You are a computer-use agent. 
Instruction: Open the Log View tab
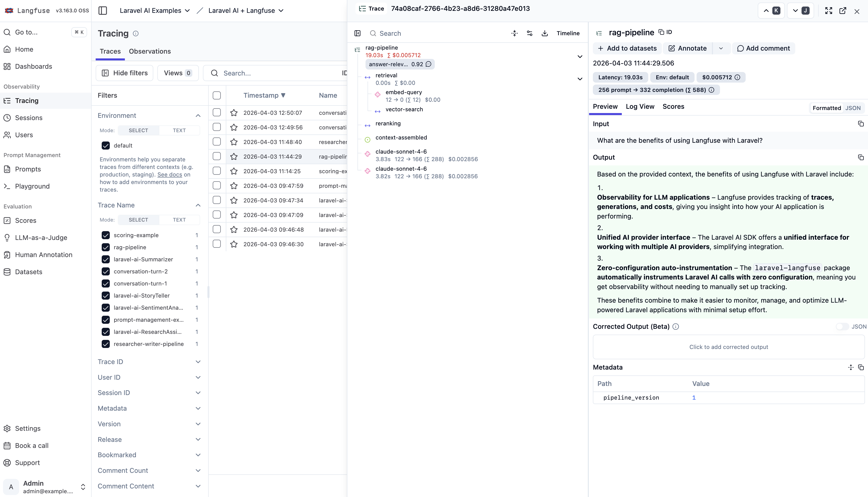(640, 106)
